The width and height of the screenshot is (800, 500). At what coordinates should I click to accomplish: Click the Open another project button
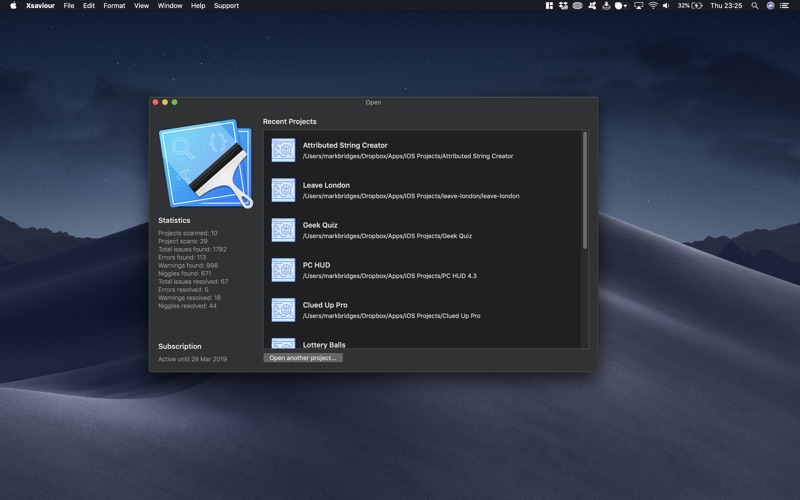303,357
